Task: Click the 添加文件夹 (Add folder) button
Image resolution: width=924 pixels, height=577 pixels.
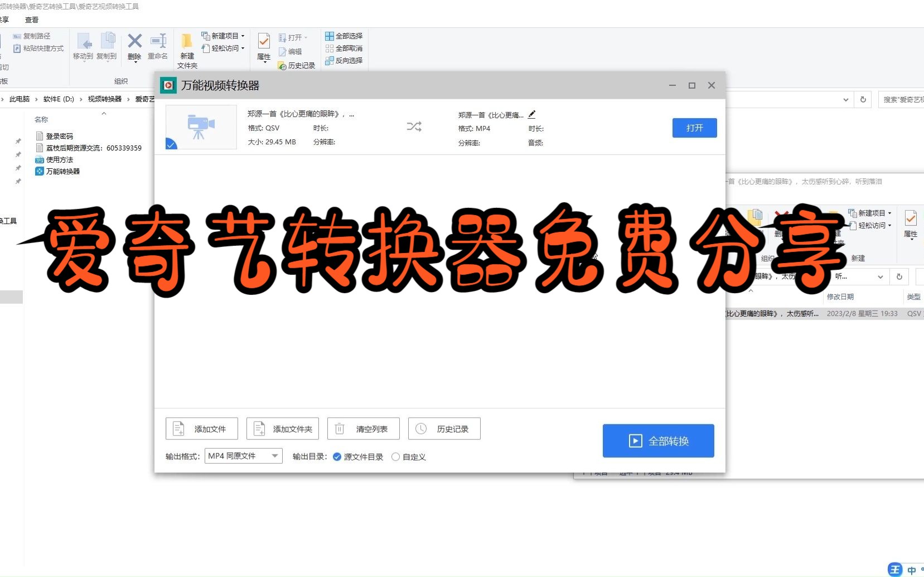Action: pos(283,429)
